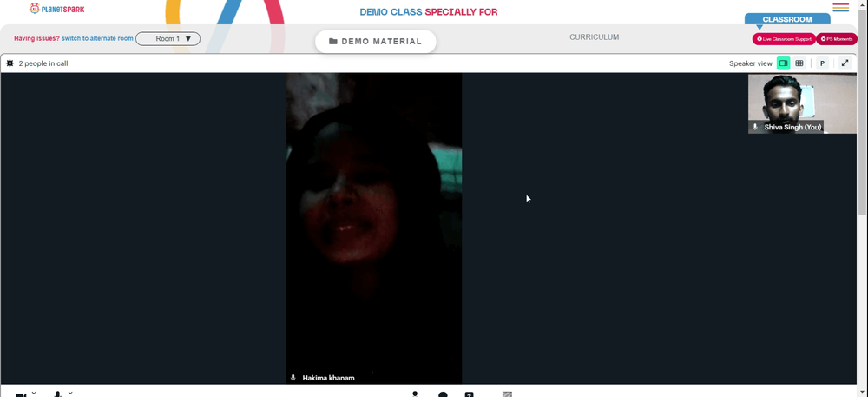Expand microphone options chevron in bottom bar
This screenshot has width=868, height=397.
(x=70, y=393)
